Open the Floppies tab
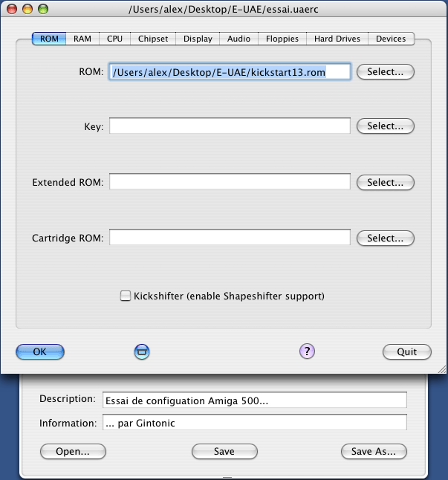This screenshot has height=480, width=448. point(282,39)
